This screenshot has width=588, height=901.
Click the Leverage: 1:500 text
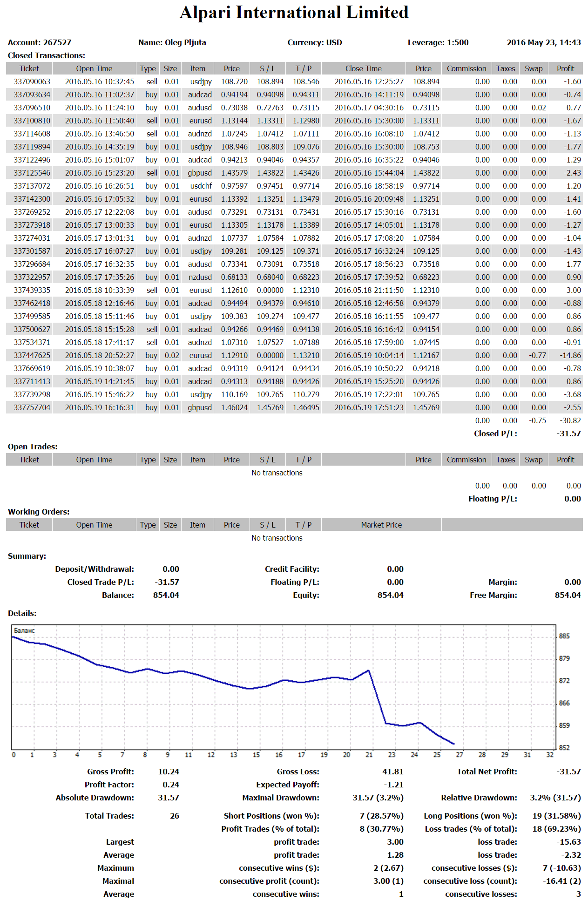[438, 42]
